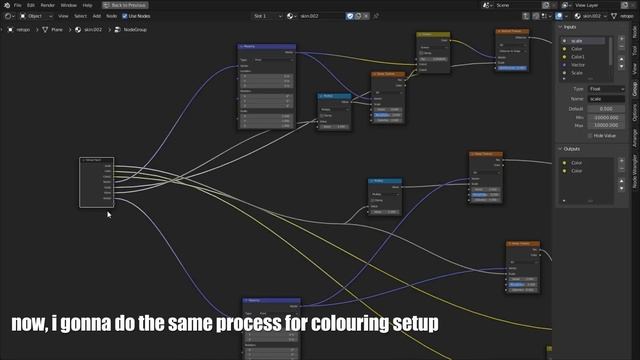The image size is (640, 360).
Task: Click the Scene browse icon
Action: 487,5
